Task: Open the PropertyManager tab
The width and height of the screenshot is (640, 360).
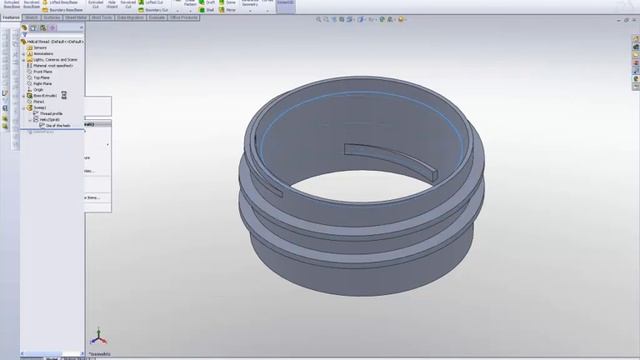Action: click(x=33, y=28)
